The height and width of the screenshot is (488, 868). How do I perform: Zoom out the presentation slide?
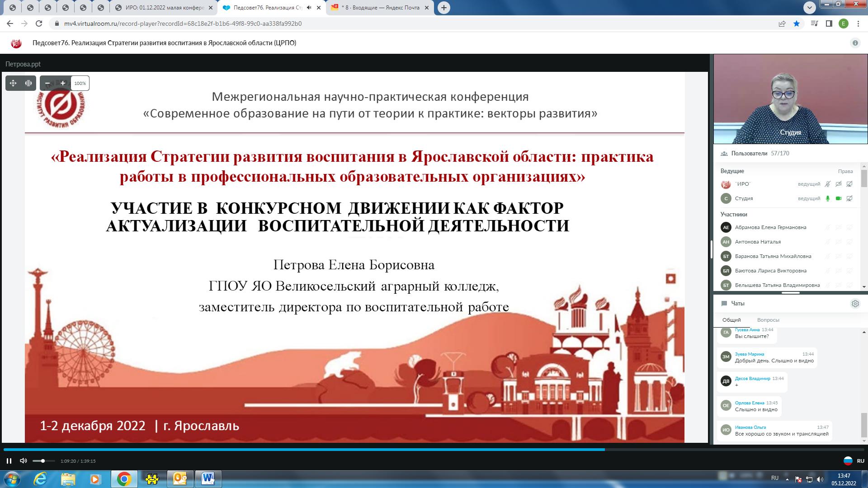pos(47,83)
